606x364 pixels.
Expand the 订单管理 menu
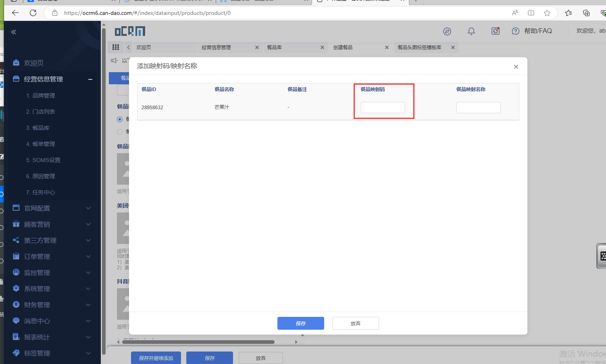coord(88,257)
